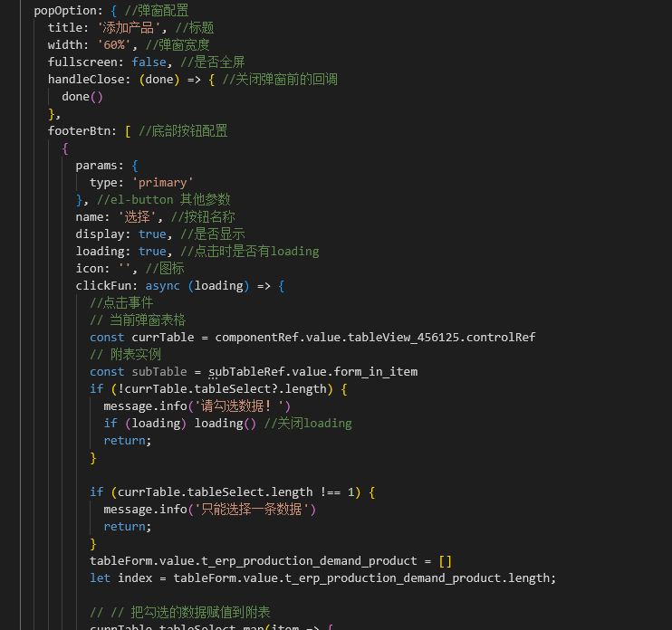
Task: Click the '//点击事件' comment line
Action: (121, 303)
